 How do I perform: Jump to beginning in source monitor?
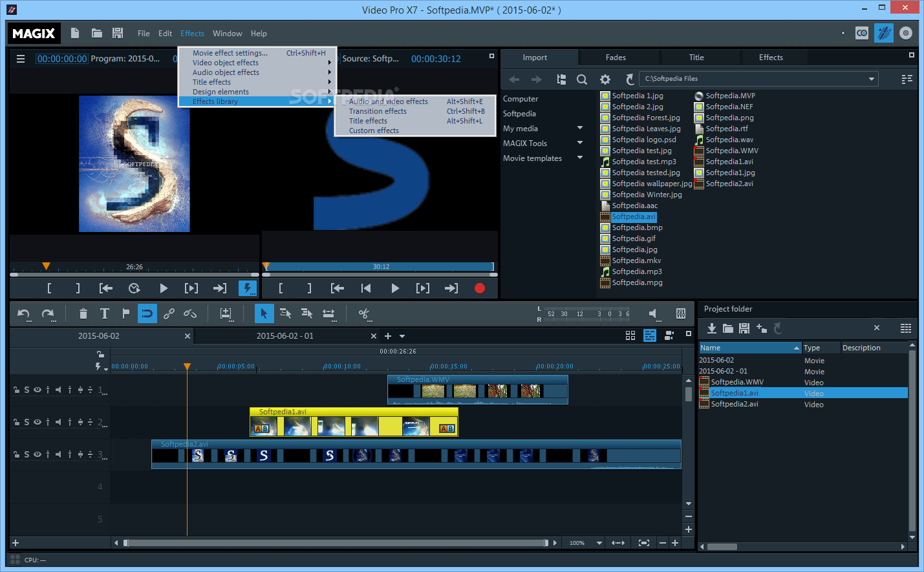tap(366, 288)
